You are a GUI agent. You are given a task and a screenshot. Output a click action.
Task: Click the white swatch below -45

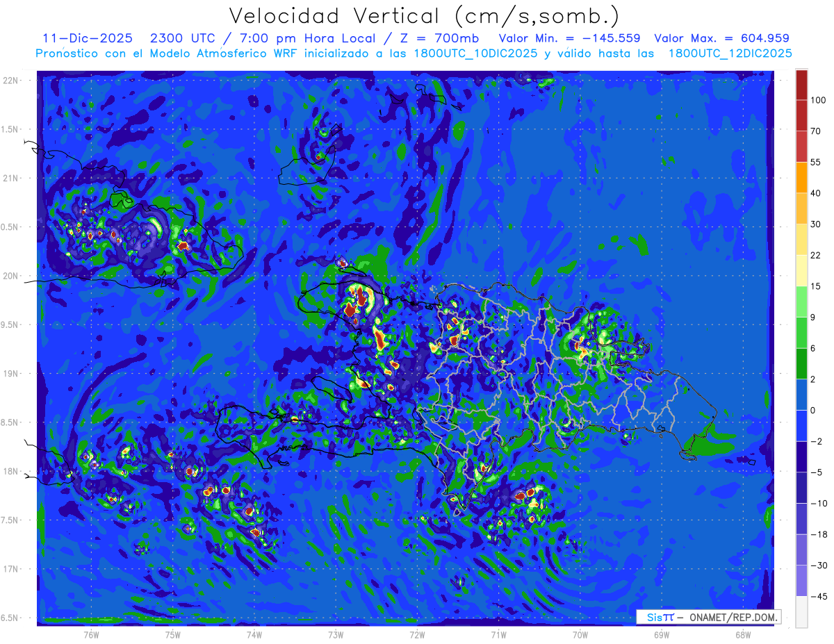[801, 612]
